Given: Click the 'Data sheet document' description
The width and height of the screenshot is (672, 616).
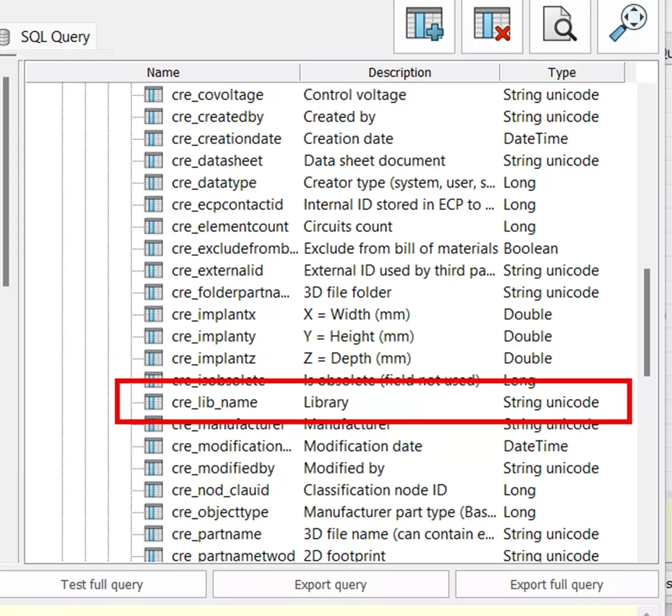Looking at the screenshot, I should click(374, 161).
